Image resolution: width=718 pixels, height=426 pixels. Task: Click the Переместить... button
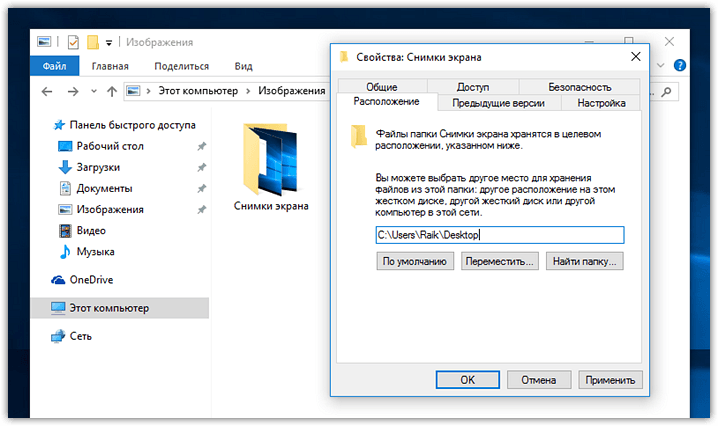click(x=500, y=261)
